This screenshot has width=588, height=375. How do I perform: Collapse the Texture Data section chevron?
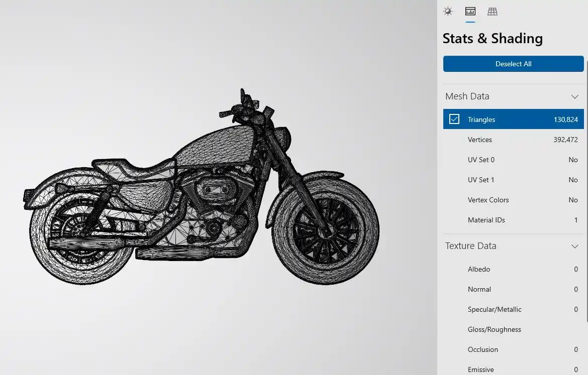[x=575, y=246]
